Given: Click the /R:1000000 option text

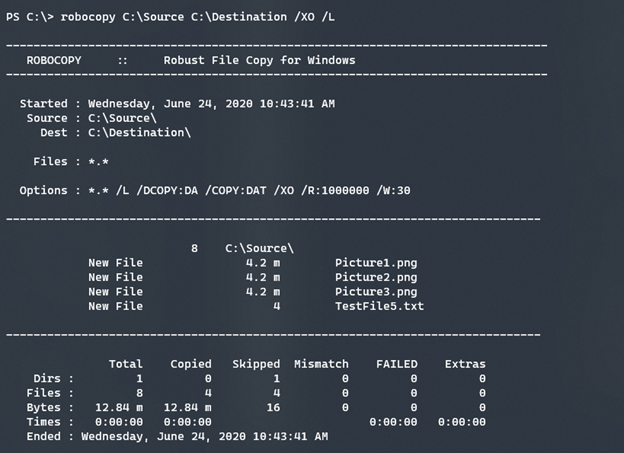Looking at the screenshot, I should tap(330, 190).
